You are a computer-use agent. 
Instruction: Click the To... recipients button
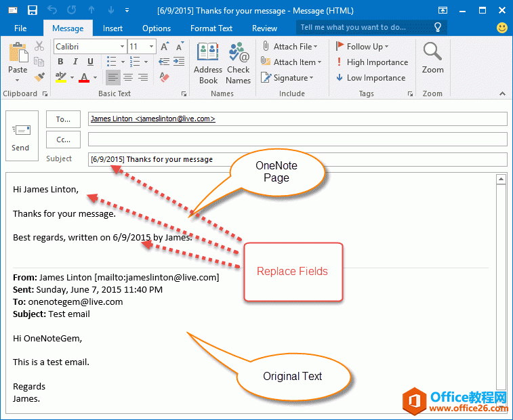click(63, 119)
